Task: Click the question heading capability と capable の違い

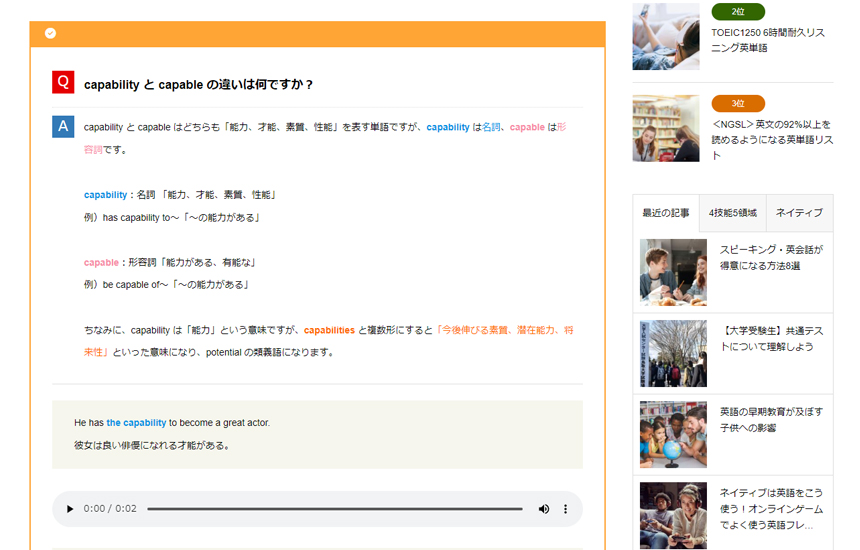Action: [x=199, y=84]
